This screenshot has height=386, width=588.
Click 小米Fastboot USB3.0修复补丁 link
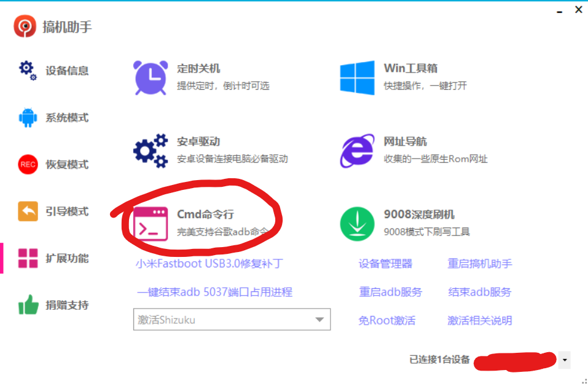point(210,264)
